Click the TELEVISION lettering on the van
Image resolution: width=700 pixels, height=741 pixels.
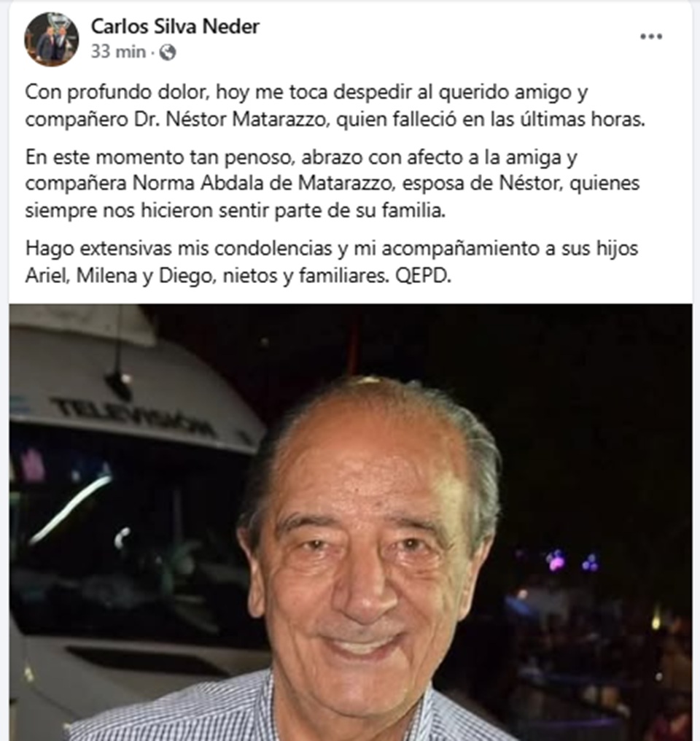[x=133, y=416]
